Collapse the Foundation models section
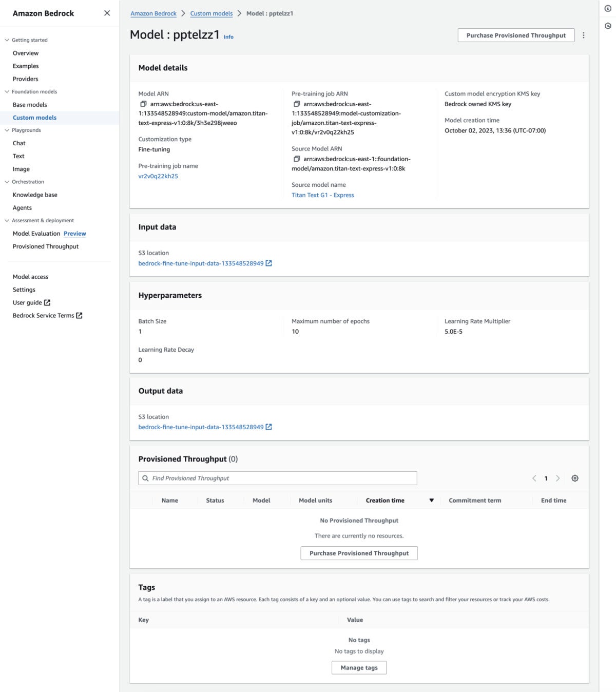The image size is (616, 692). tap(7, 92)
